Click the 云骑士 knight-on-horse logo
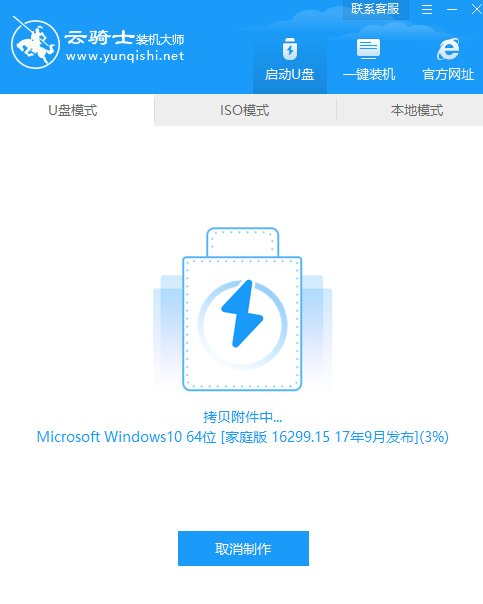Screen dimensions: 483x604 (35, 44)
